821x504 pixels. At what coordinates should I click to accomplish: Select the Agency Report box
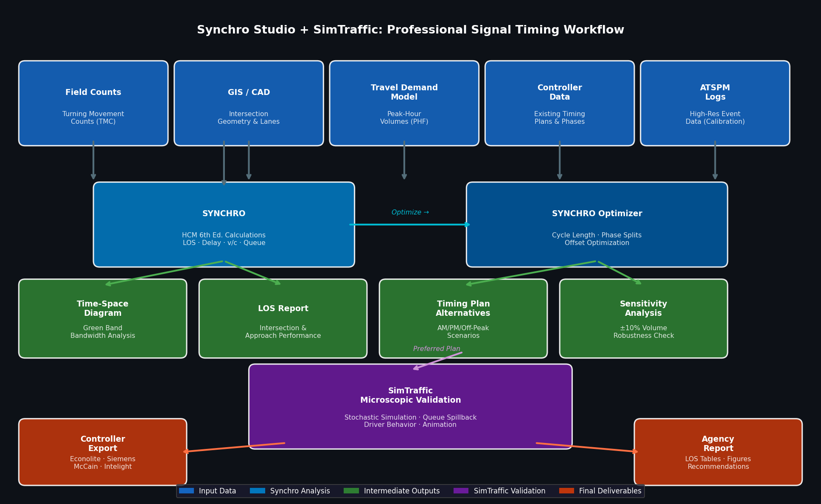718,452
